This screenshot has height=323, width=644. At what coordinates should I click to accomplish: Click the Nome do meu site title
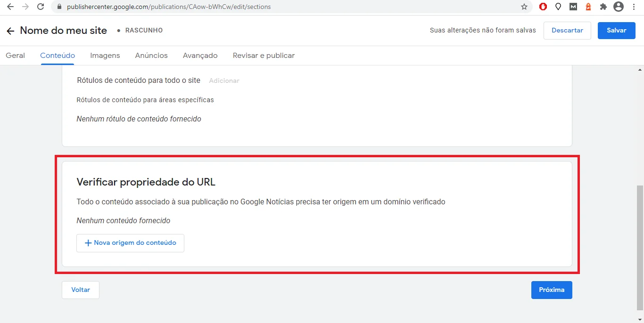coord(64,31)
